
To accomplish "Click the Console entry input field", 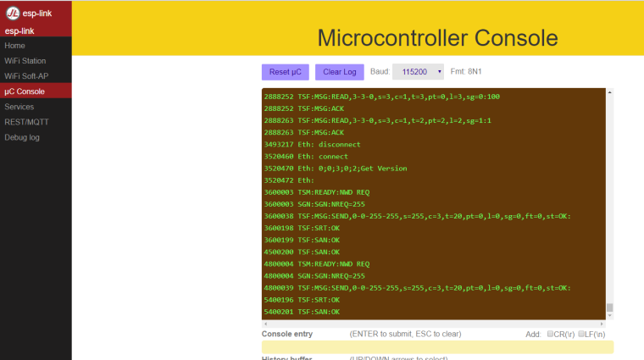I will point(437,346).
